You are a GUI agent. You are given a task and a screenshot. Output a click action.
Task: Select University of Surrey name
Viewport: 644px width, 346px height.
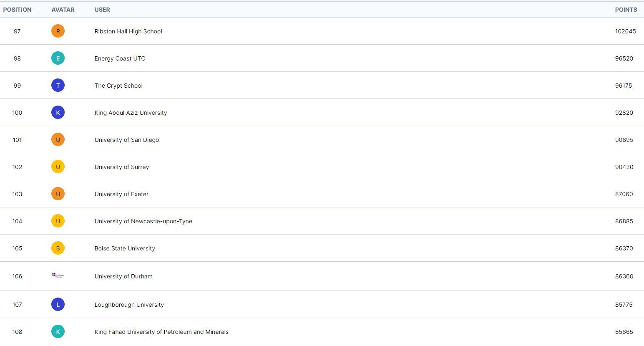[121, 167]
